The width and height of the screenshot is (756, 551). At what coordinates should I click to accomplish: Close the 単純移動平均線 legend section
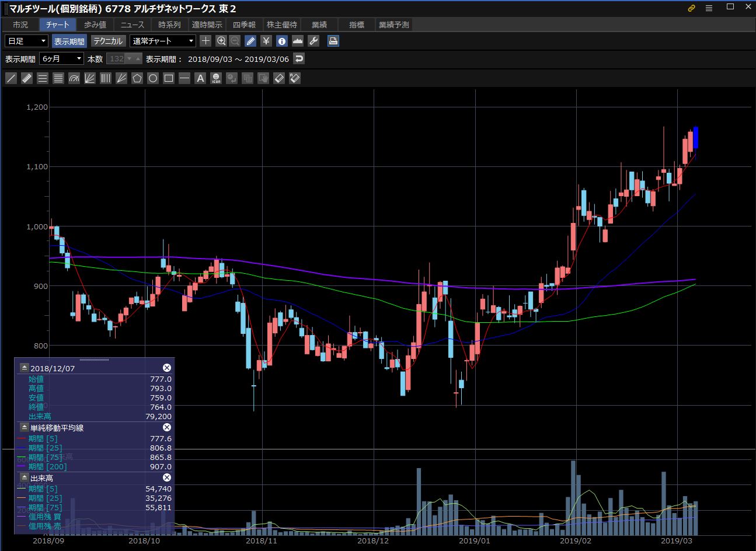click(x=166, y=428)
